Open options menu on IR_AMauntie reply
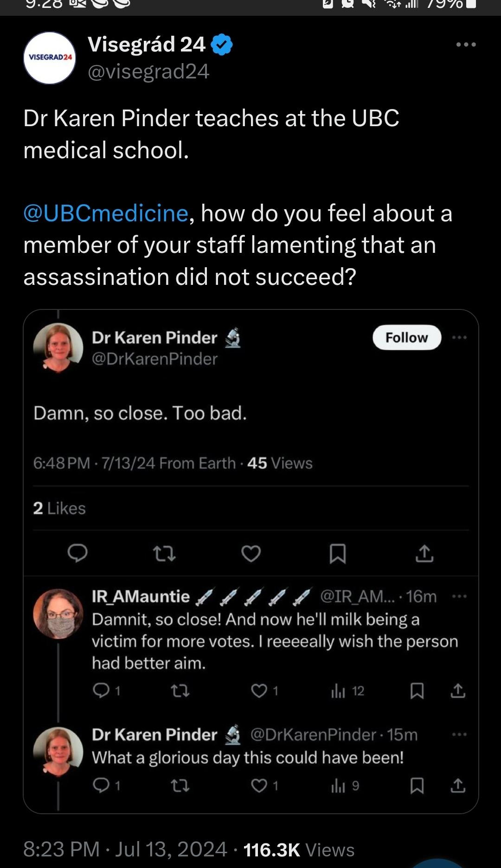Image resolution: width=501 pixels, height=868 pixels. coord(459,596)
